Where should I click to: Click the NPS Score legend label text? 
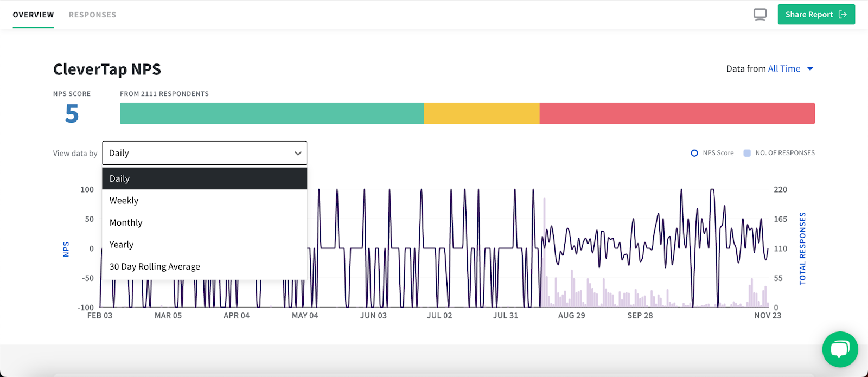(x=718, y=153)
